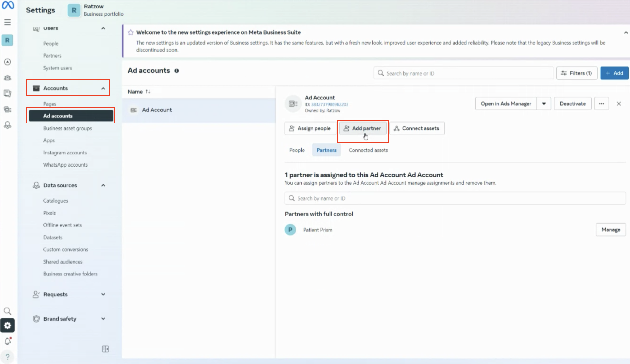Open the hamburger menu in left rail
The height and width of the screenshot is (364, 630).
coord(8,22)
